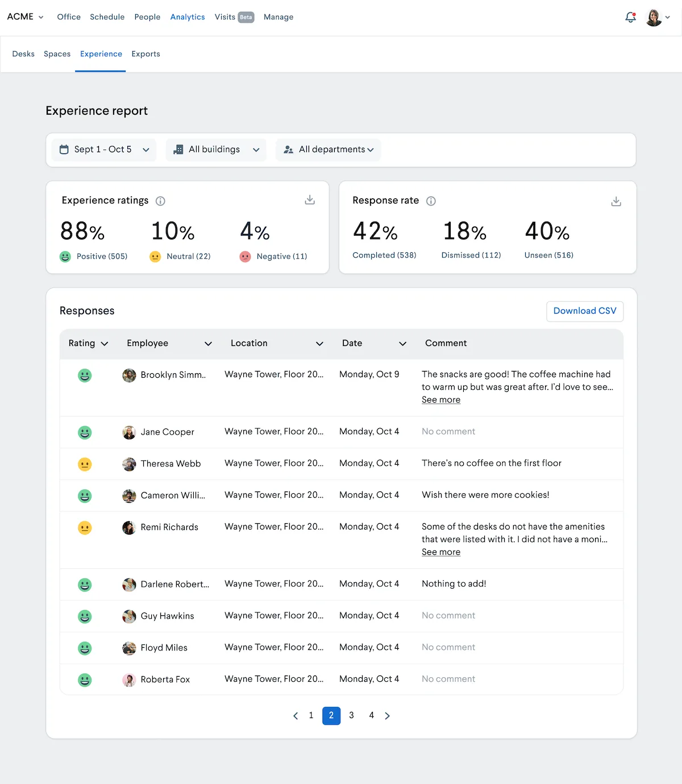Open the People menu
The height and width of the screenshot is (784, 682).
click(147, 17)
